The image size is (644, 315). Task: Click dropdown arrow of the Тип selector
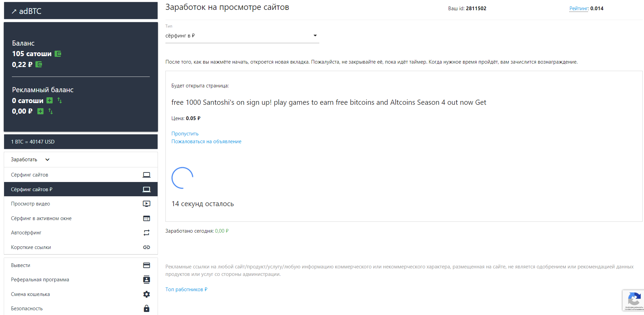click(315, 36)
